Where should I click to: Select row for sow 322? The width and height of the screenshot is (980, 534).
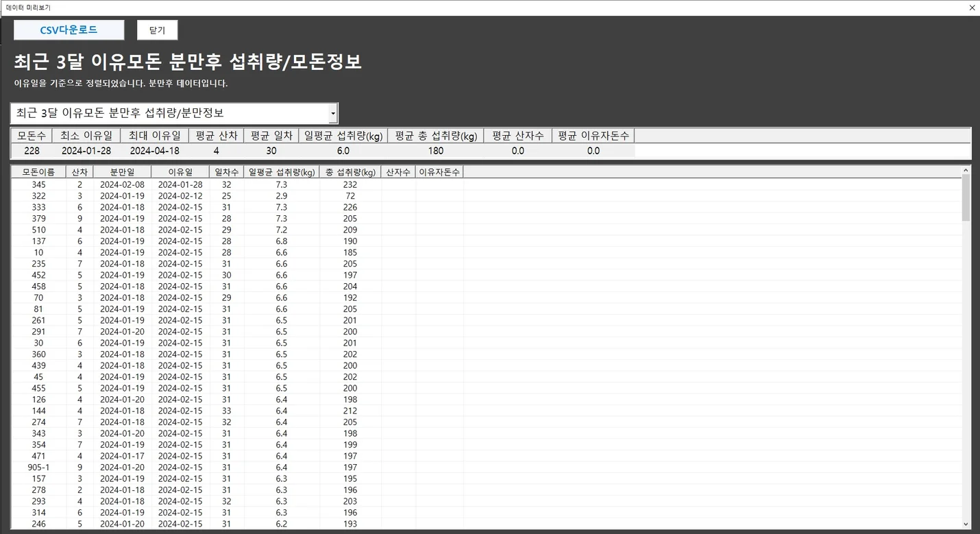click(x=486, y=196)
